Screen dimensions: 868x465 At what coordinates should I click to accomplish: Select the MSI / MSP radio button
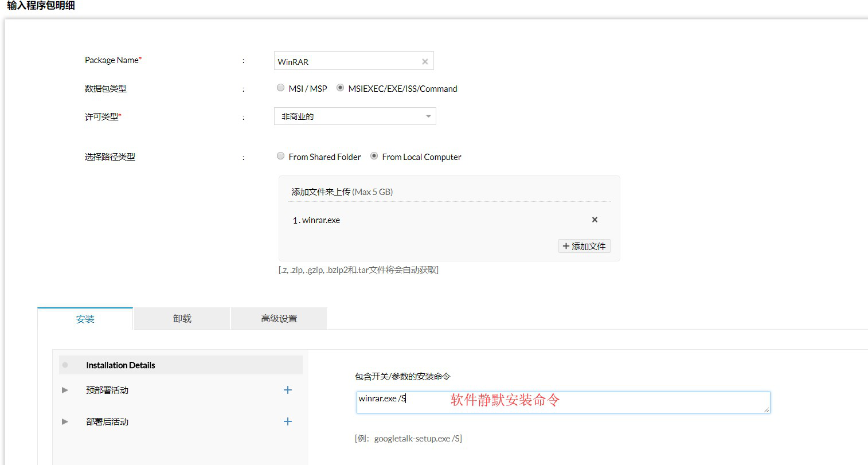[x=280, y=88]
